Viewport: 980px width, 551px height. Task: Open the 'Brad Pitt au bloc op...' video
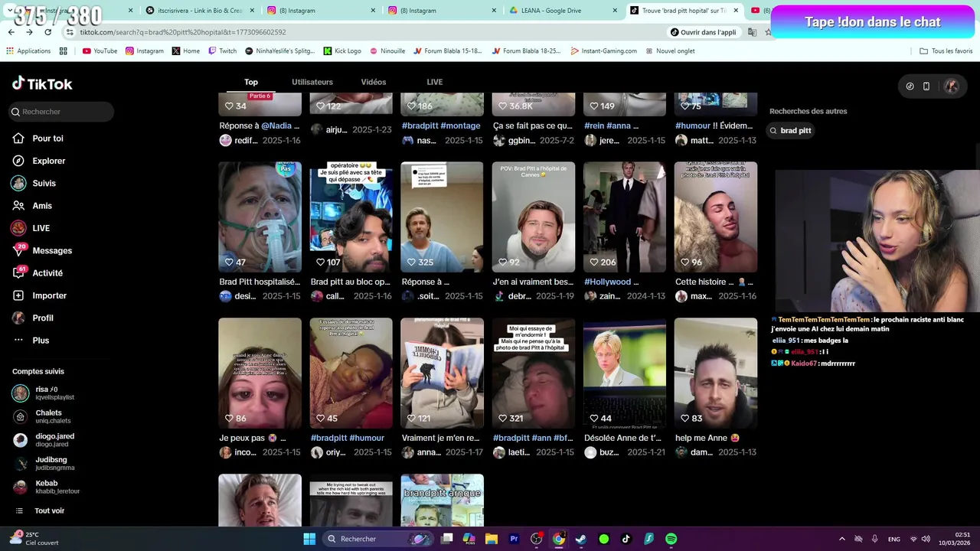(351, 217)
